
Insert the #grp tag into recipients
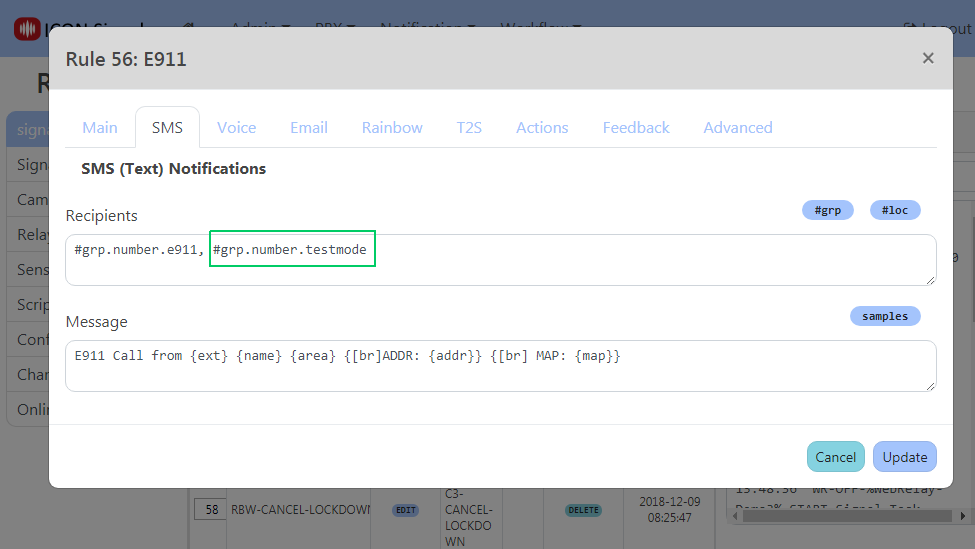point(827,210)
